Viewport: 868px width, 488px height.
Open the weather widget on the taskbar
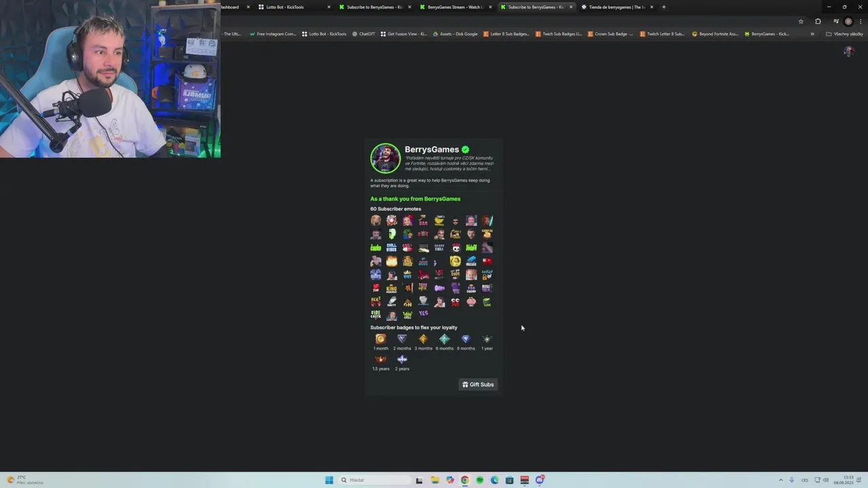24,480
